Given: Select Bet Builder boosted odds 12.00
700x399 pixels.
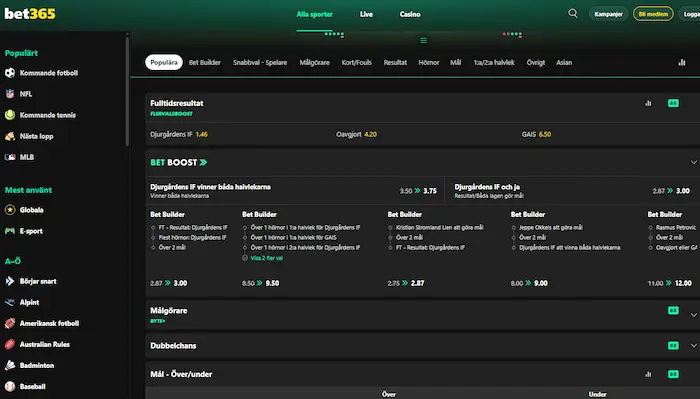Looking at the screenshot, I should (x=670, y=283).
